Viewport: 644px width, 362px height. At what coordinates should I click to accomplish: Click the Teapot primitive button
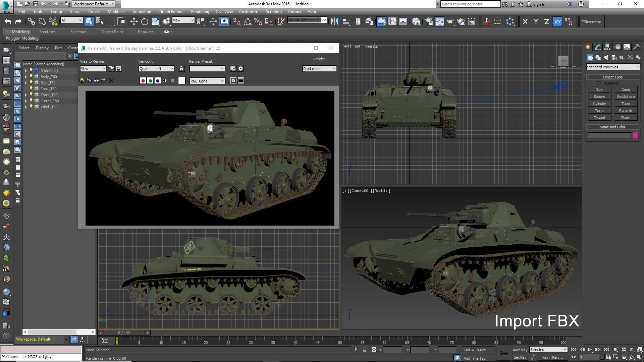(x=599, y=118)
